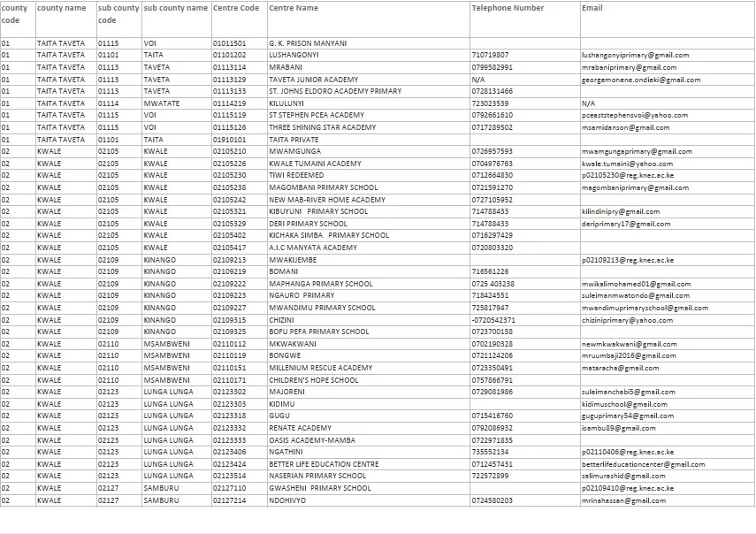Click the sub county name header

click(175, 8)
